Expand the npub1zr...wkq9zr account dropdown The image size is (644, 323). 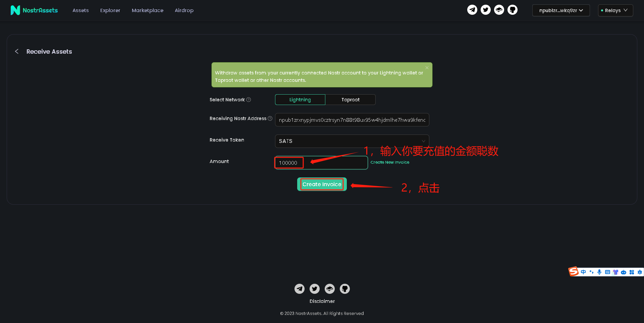[x=561, y=10]
